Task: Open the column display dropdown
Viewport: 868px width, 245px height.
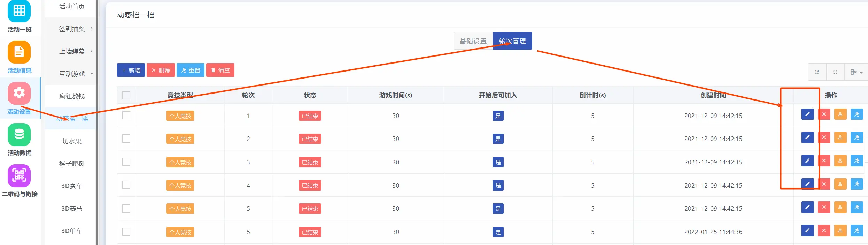Action: pos(856,72)
